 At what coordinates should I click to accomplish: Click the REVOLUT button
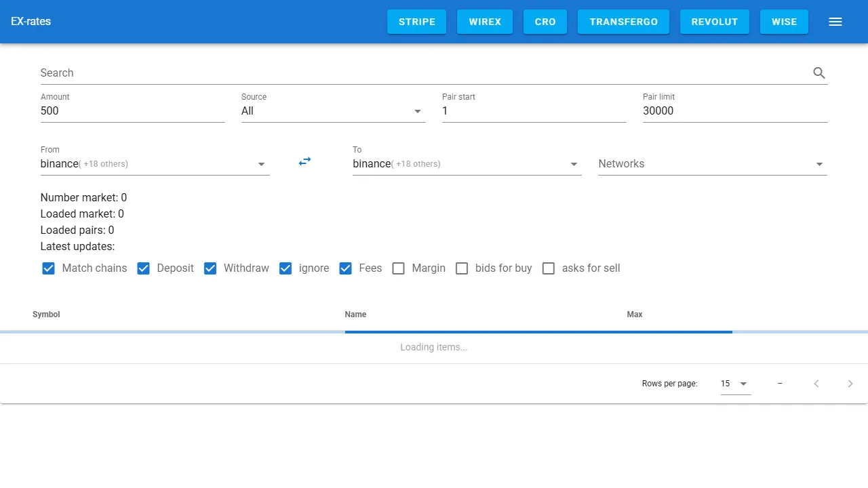point(714,21)
